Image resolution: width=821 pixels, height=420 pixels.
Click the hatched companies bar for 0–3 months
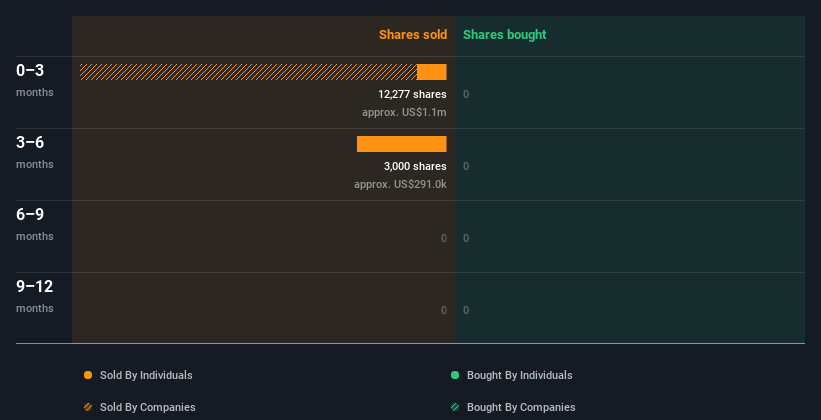[x=248, y=72]
